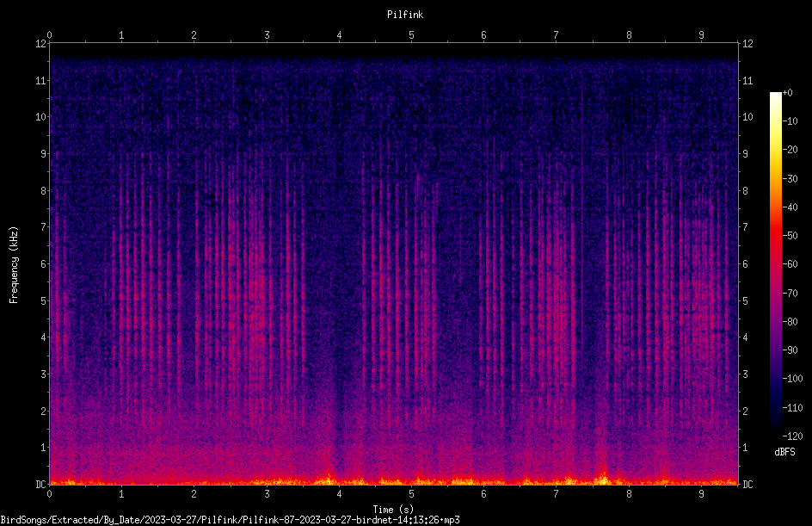Click the Time (s) axis label

coord(393,510)
